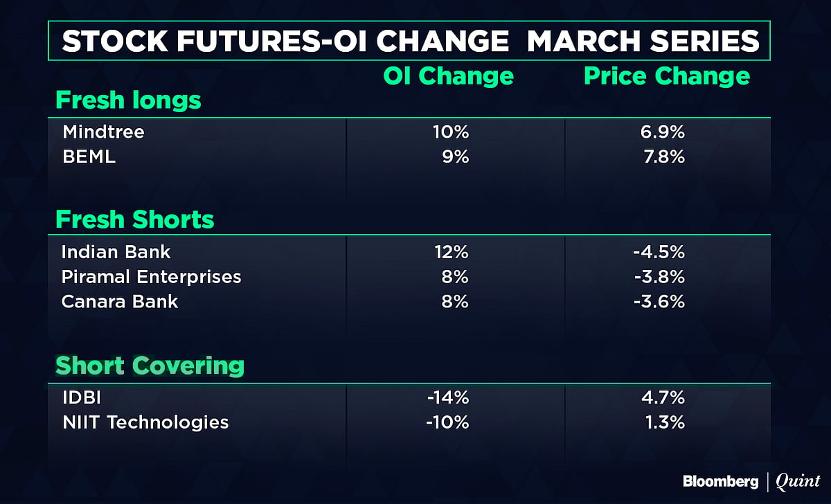Click the Short Covering section heading

tap(150, 365)
